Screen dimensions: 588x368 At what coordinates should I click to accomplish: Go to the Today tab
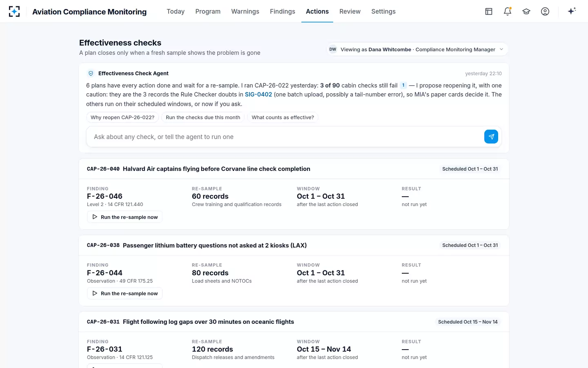(176, 11)
